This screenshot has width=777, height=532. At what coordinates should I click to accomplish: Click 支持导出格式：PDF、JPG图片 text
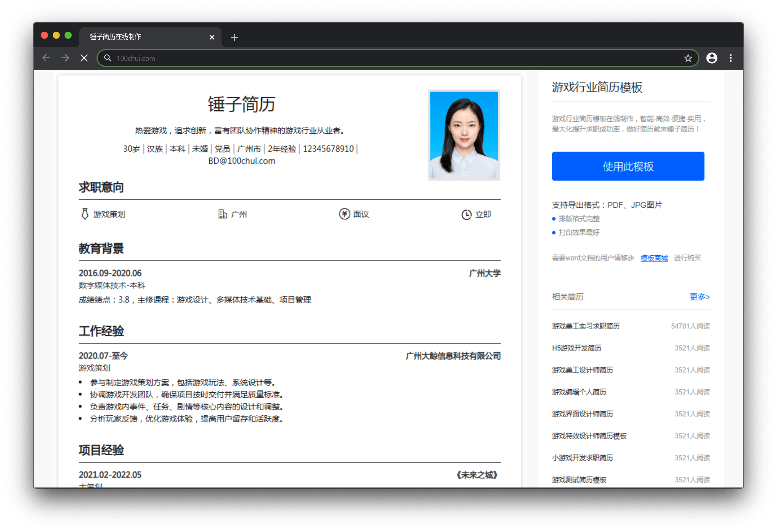click(607, 205)
